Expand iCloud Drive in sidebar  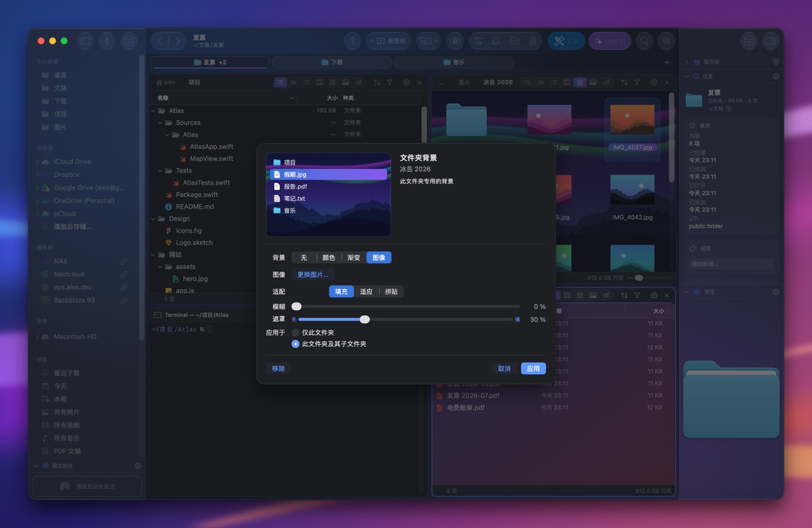(x=38, y=161)
